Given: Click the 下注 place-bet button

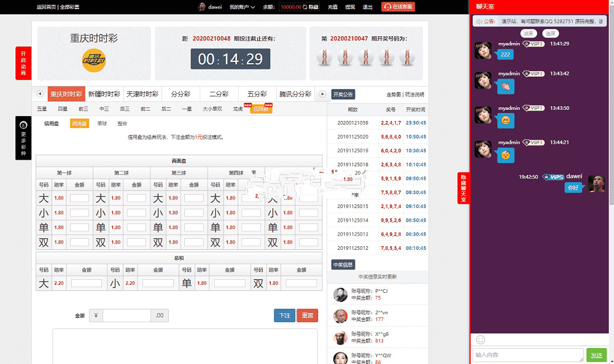Looking at the screenshot, I should tap(284, 315).
